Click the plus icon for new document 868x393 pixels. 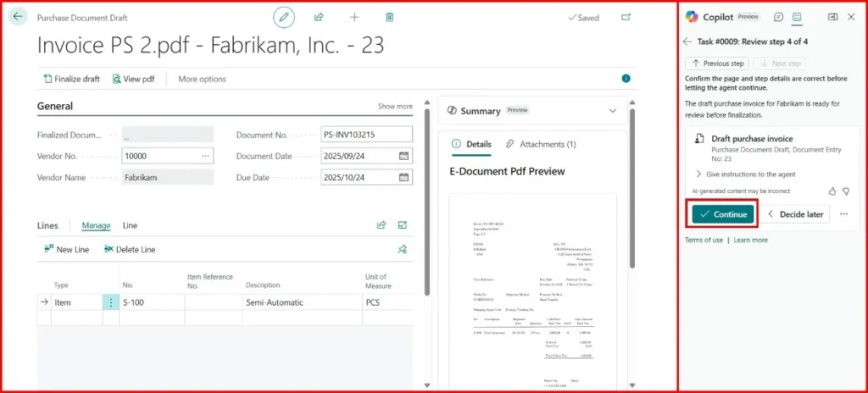[354, 17]
